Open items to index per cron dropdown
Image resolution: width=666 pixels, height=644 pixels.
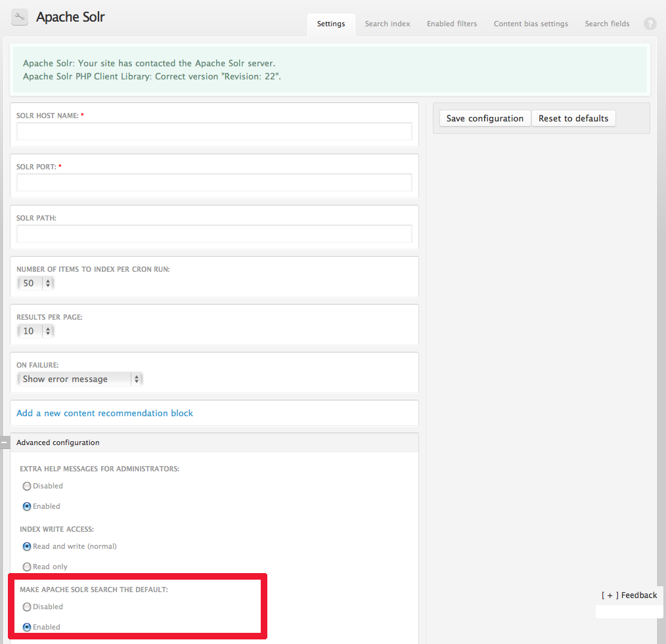35,283
